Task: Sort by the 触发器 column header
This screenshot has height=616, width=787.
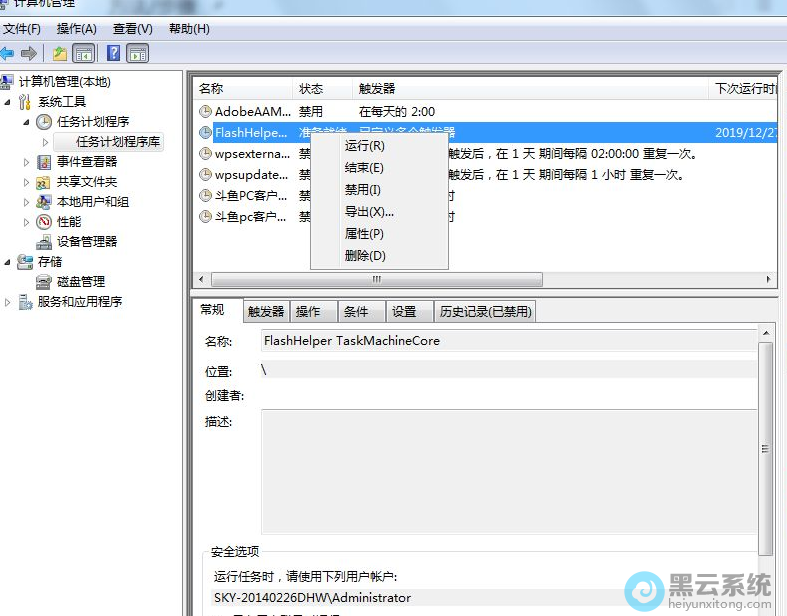Action: 531,89
